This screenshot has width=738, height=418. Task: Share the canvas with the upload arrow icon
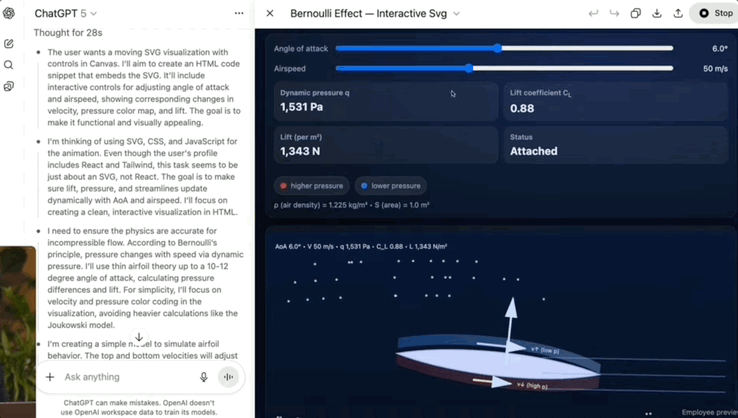click(x=678, y=14)
